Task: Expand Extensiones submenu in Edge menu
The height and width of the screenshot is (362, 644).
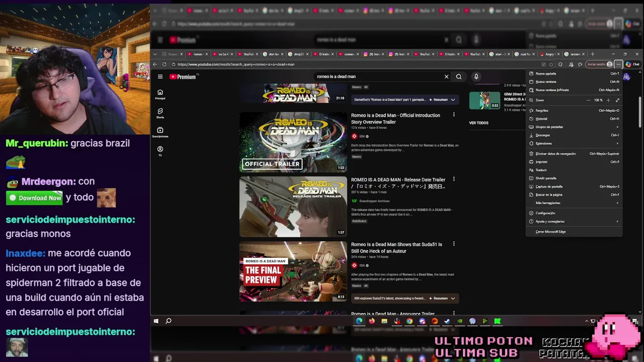Action: (574, 143)
